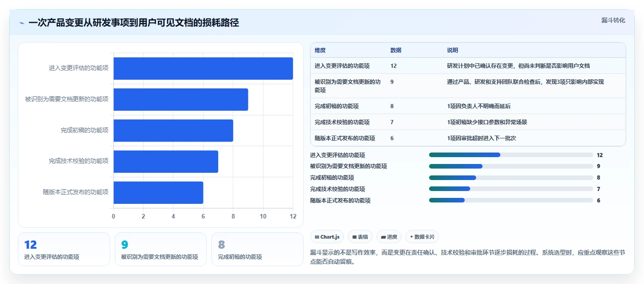Click the table data cell showing 8

click(392, 106)
